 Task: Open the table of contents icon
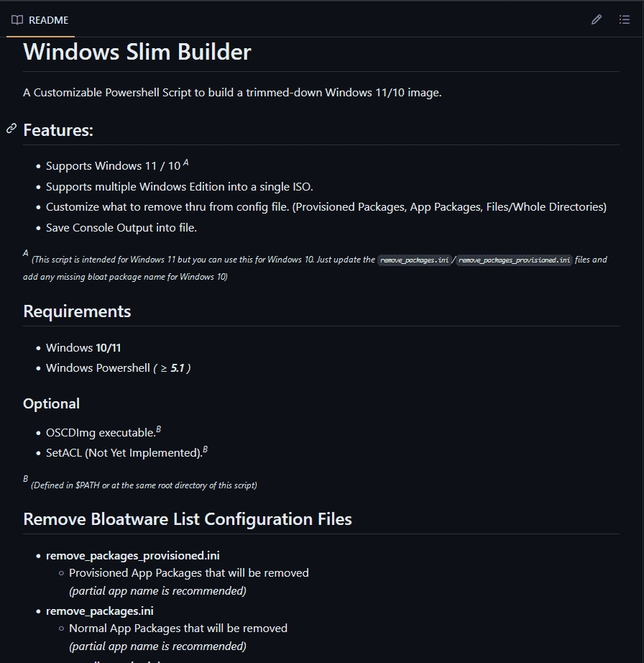[x=625, y=19]
